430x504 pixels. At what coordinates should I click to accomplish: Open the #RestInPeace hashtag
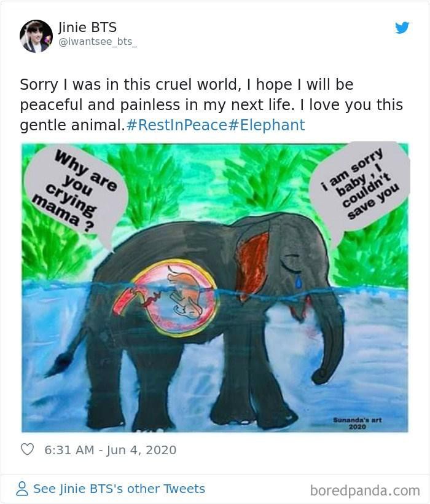point(177,125)
